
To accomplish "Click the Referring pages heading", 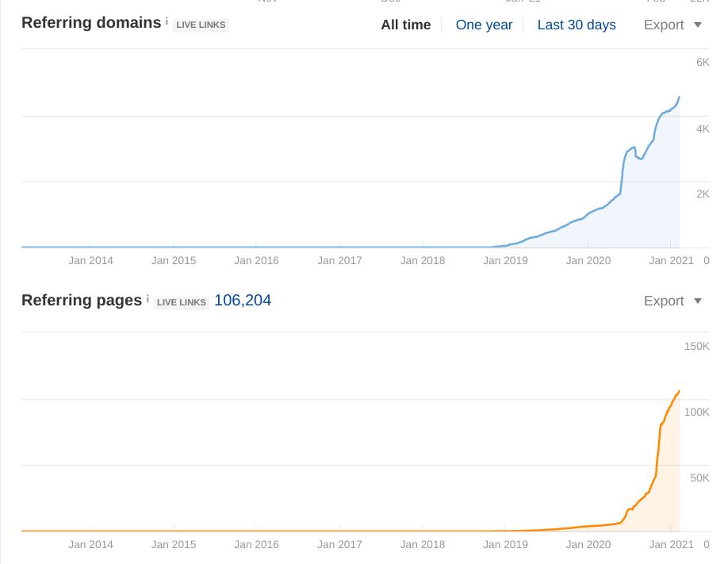I will 81,300.
